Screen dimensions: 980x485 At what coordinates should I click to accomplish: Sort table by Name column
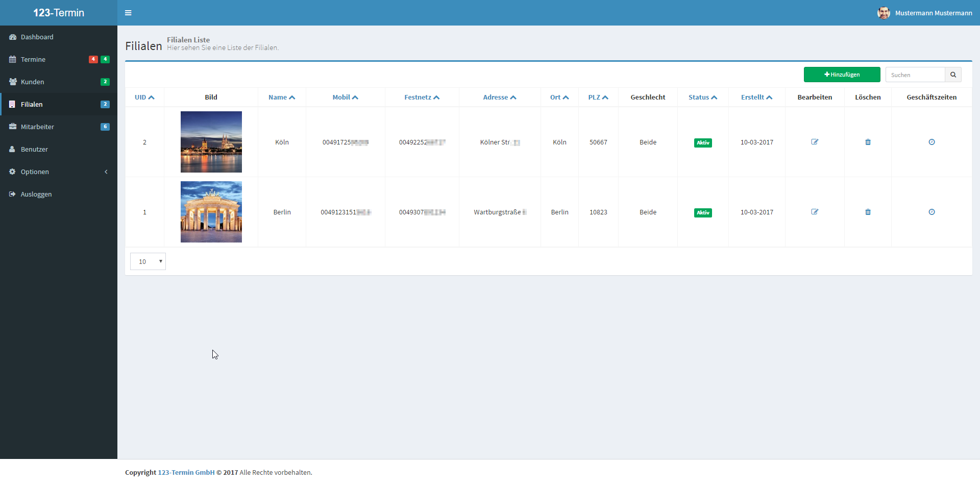pos(282,98)
